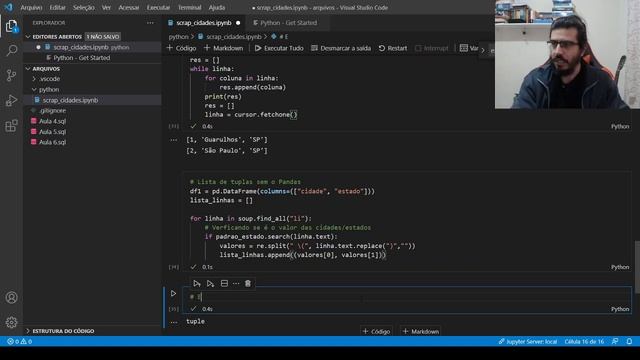Open output options next to the Guarulhos output
Screen dimensions: 640x360
[174, 140]
